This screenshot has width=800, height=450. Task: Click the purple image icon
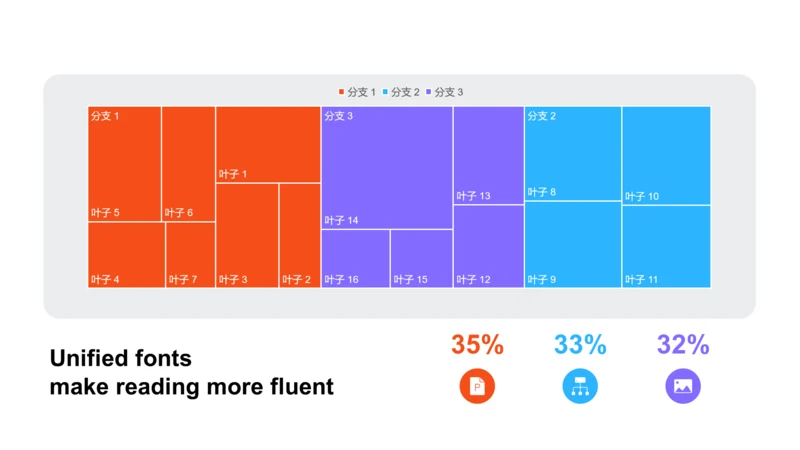pos(683,386)
